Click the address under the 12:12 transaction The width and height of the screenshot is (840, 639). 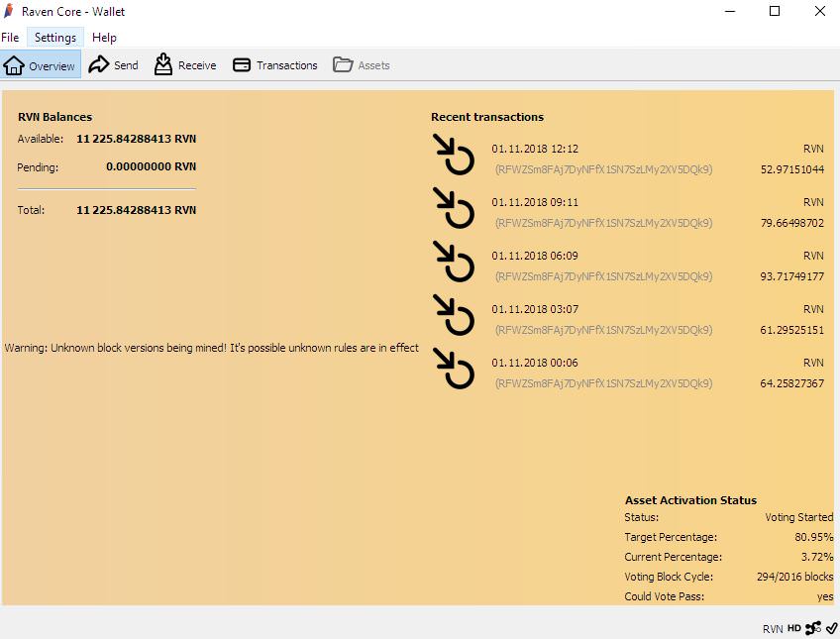(604, 169)
